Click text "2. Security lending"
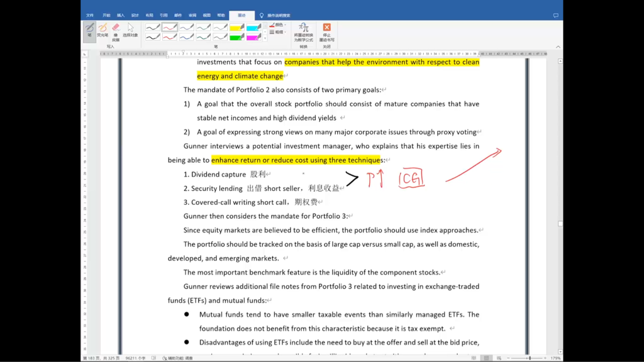The height and width of the screenshot is (362, 644). click(x=213, y=189)
